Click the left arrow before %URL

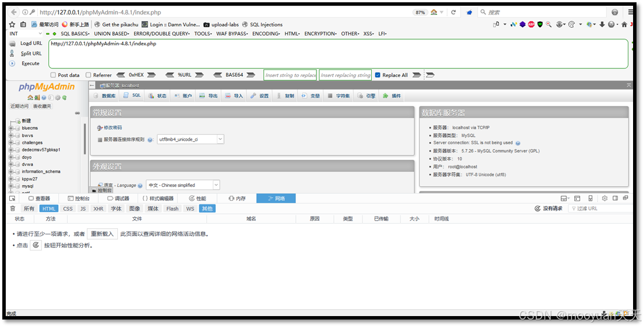[x=170, y=75]
